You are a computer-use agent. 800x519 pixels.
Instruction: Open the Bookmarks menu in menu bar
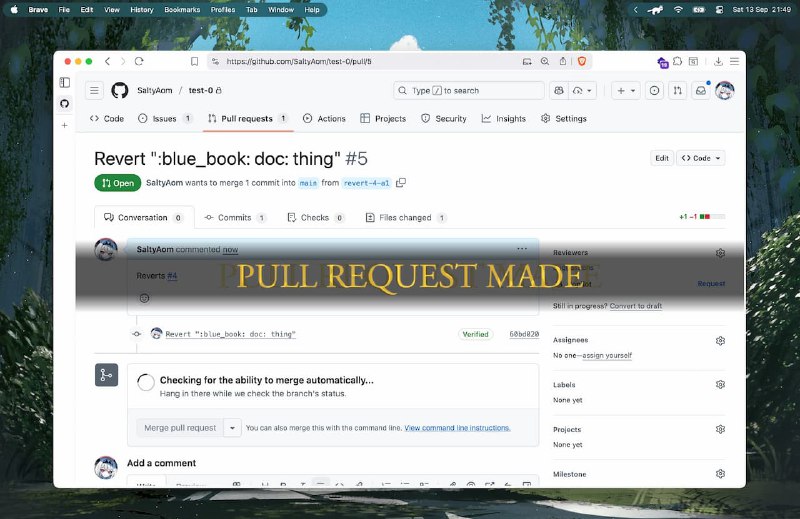point(181,9)
